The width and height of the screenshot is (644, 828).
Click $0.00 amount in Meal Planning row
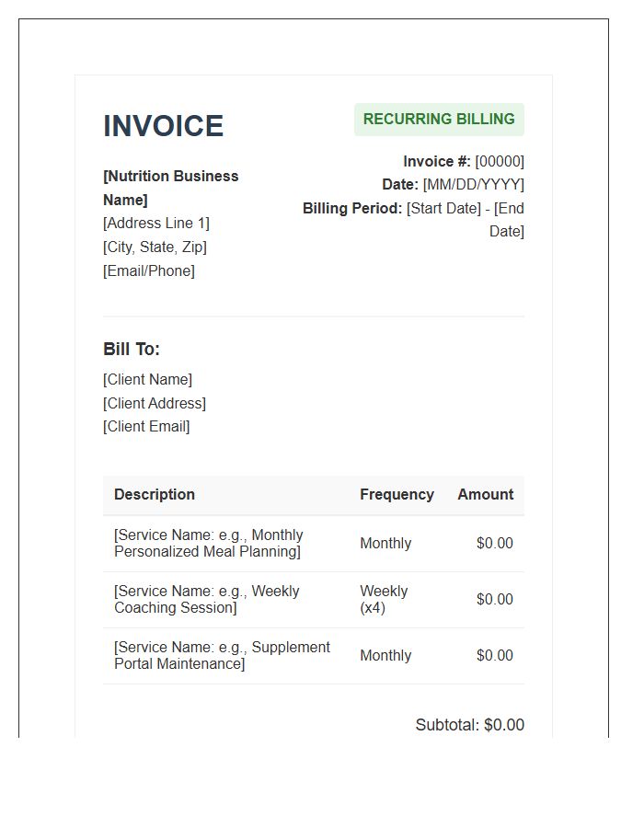point(495,543)
